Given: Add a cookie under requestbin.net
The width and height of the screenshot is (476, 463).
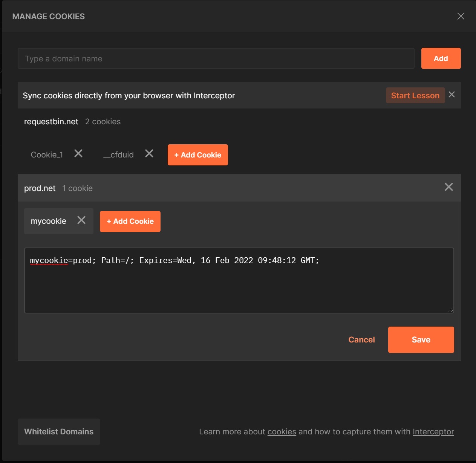Looking at the screenshot, I should pos(197,155).
